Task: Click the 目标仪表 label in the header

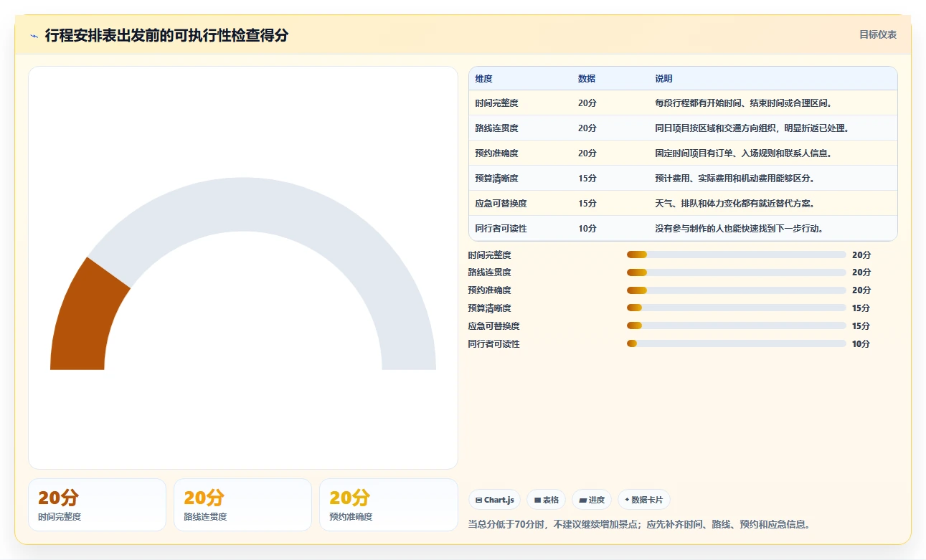Action: 878,34
